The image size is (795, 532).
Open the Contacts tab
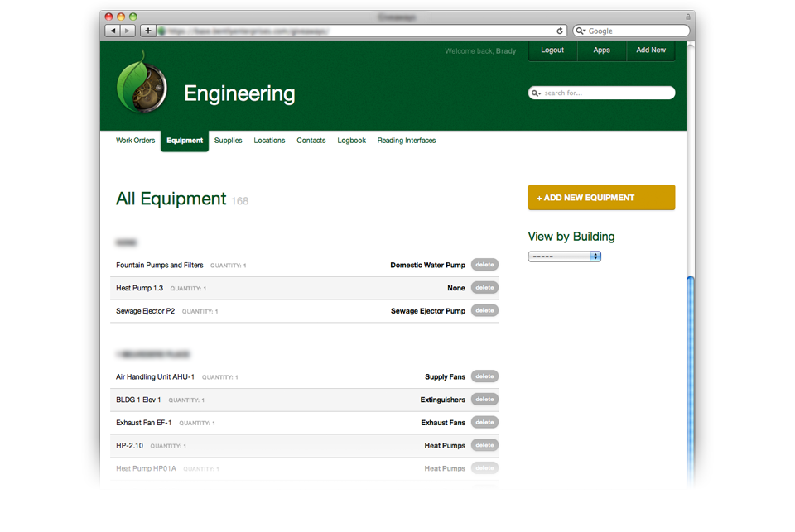pyautogui.click(x=311, y=141)
